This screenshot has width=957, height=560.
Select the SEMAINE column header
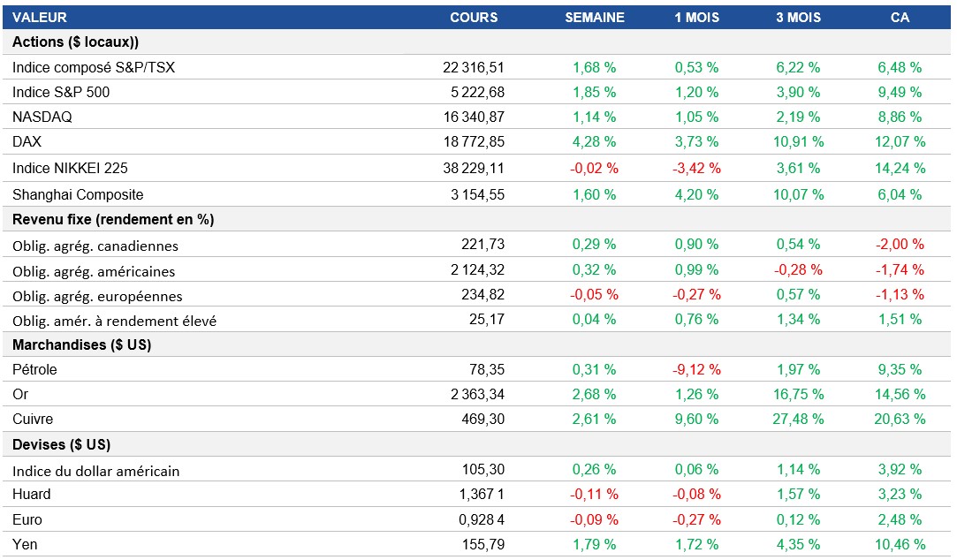pos(595,18)
